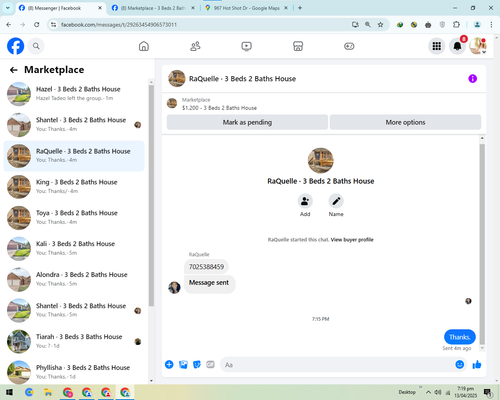Open the tab search dropdown arrow
The height and width of the screenshot is (400, 500).
point(7,8)
